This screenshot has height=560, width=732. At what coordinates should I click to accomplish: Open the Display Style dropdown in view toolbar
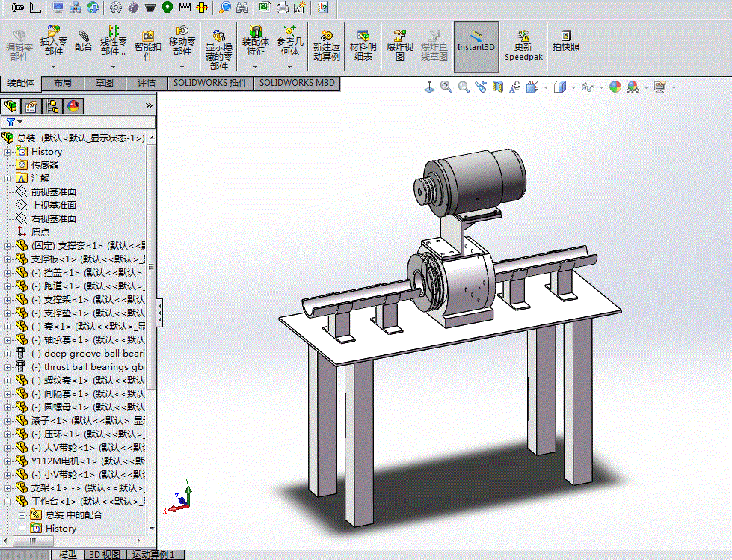573,87
